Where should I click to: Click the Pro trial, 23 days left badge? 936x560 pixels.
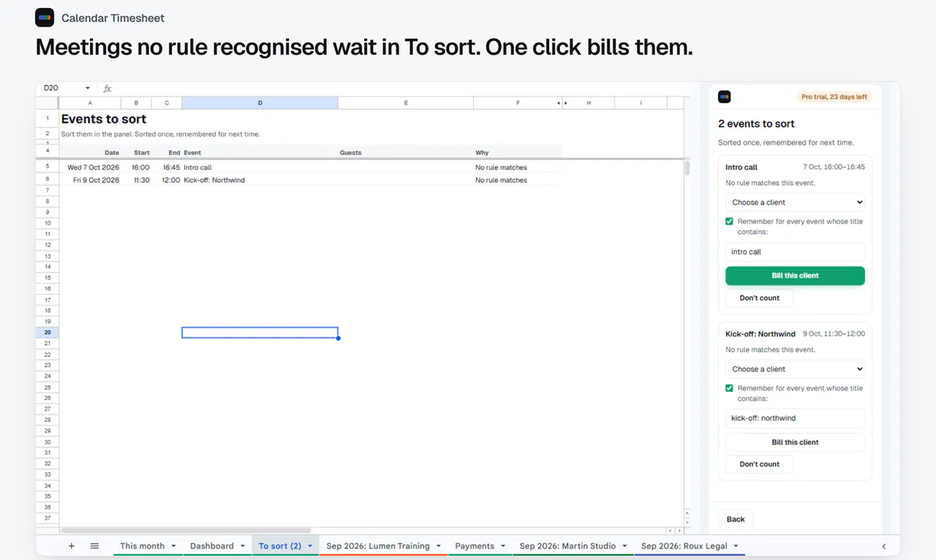834,97
